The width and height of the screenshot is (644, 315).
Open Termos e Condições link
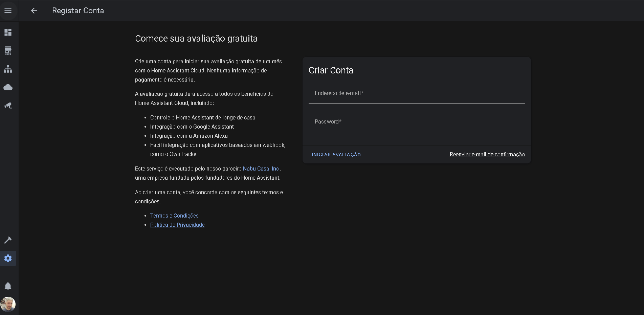click(174, 216)
